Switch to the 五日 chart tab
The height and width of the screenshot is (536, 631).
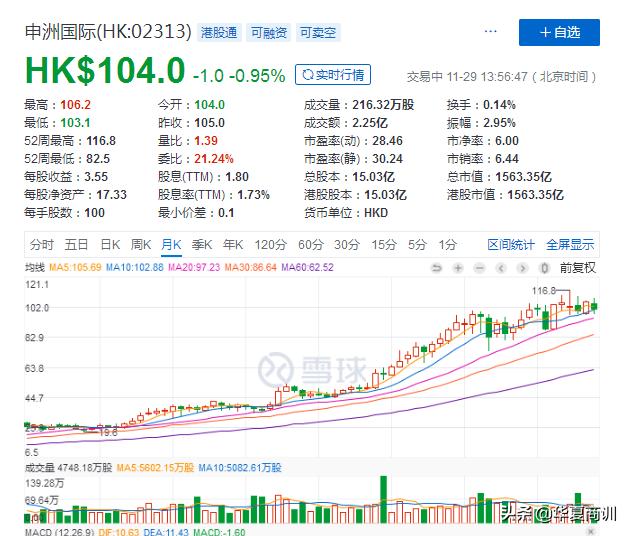tap(76, 244)
